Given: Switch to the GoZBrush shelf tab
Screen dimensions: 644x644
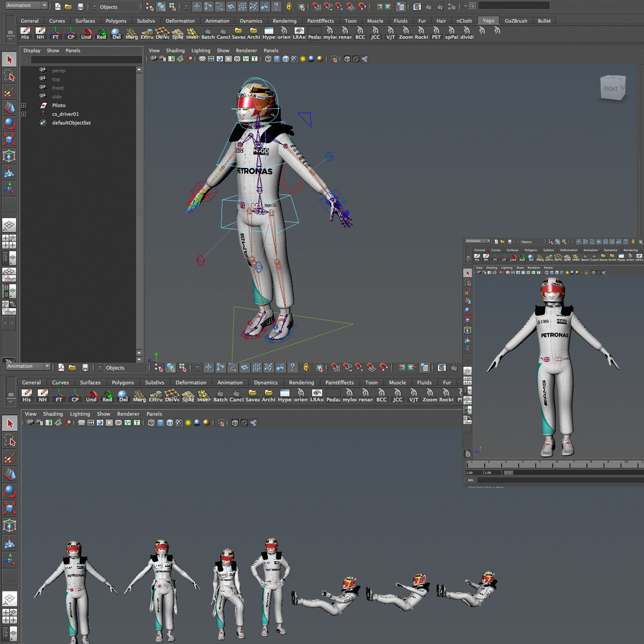Looking at the screenshot, I should pyautogui.click(x=516, y=21).
